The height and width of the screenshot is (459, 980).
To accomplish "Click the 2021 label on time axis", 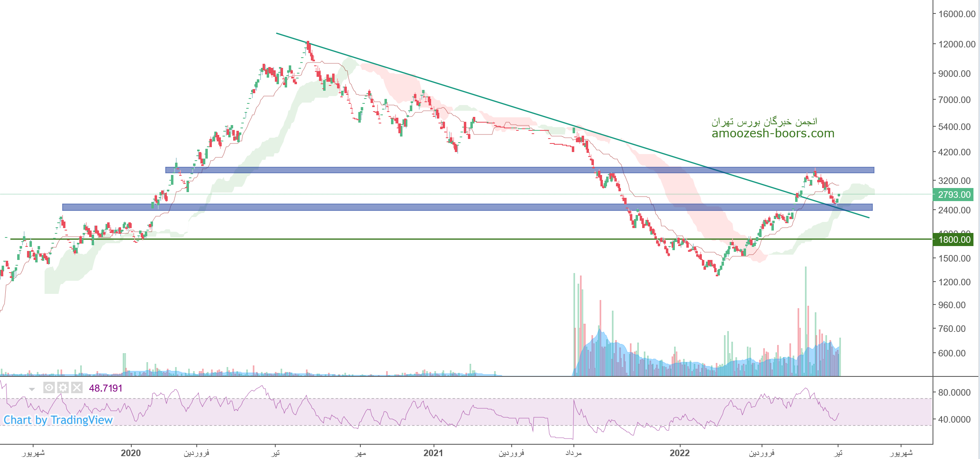I will click(x=433, y=453).
